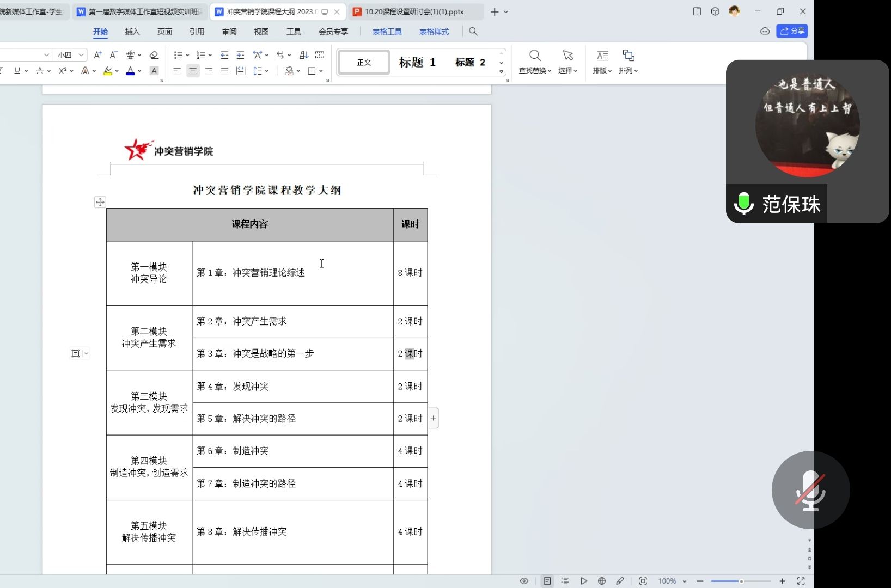Click the 分享 share button
Screen dimensions: 891x588
click(792, 31)
